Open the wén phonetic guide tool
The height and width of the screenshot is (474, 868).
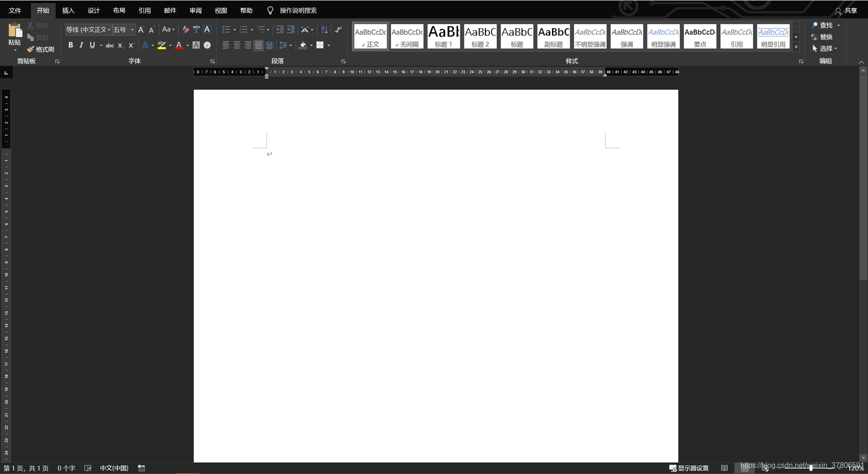point(196,30)
